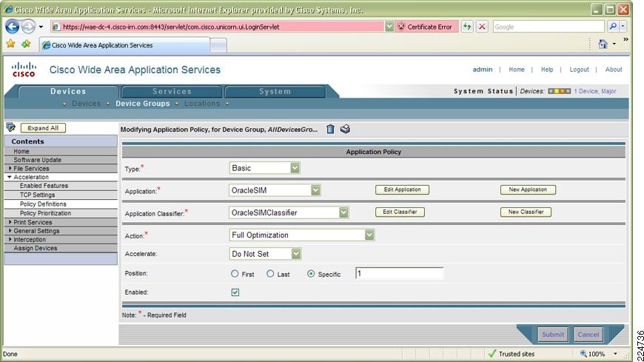Open Policy Prioritization under Acceleration

coord(46,213)
